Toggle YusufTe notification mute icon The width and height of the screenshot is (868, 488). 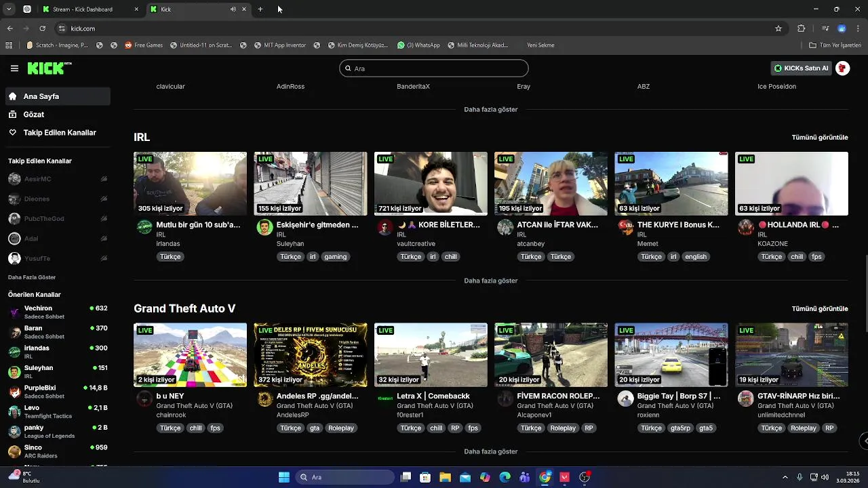click(104, 258)
